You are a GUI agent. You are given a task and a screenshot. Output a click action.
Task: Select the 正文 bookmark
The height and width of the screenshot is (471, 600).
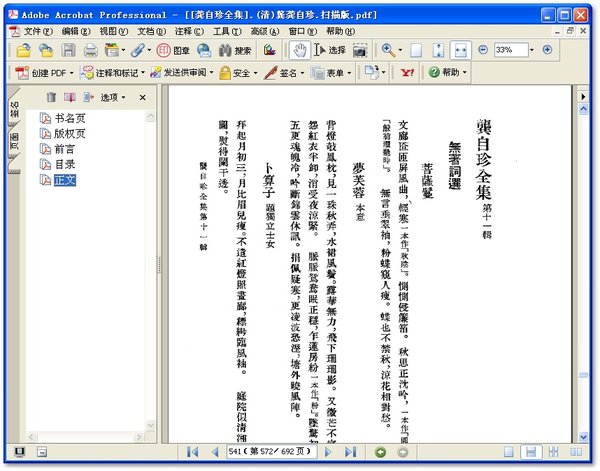click(65, 180)
